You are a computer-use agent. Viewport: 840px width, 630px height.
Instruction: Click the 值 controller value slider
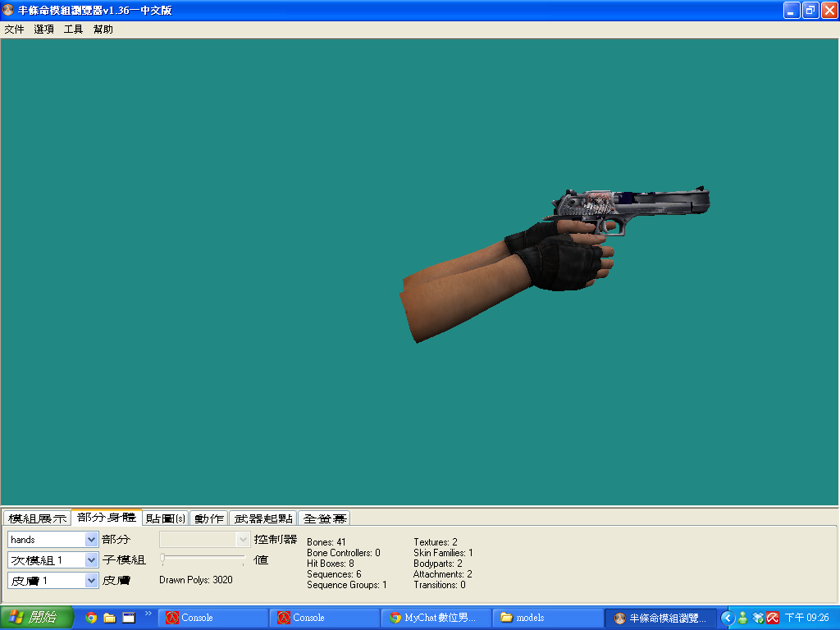pos(203,559)
